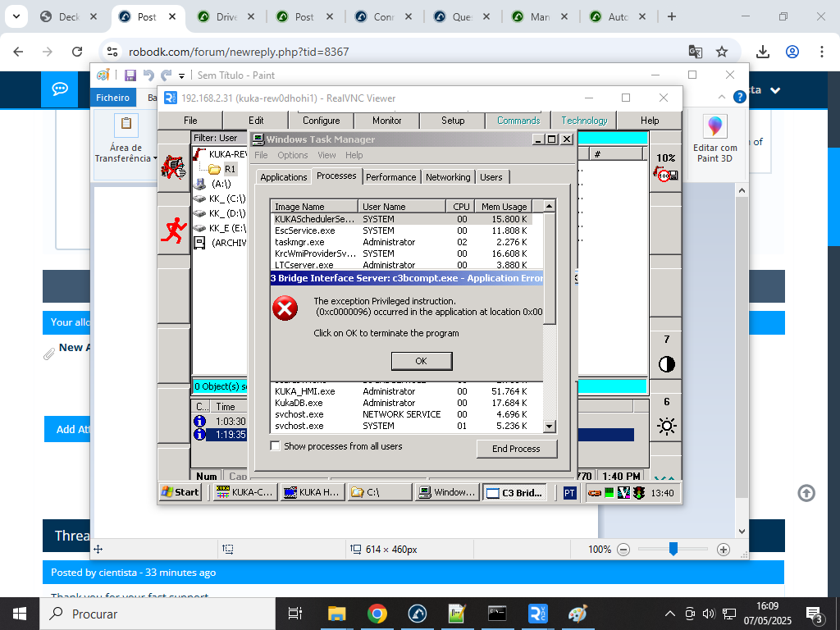Switch to Applications tab in Task Manager
Image resolution: width=840 pixels, height=630 pixels.
point(283,177)
